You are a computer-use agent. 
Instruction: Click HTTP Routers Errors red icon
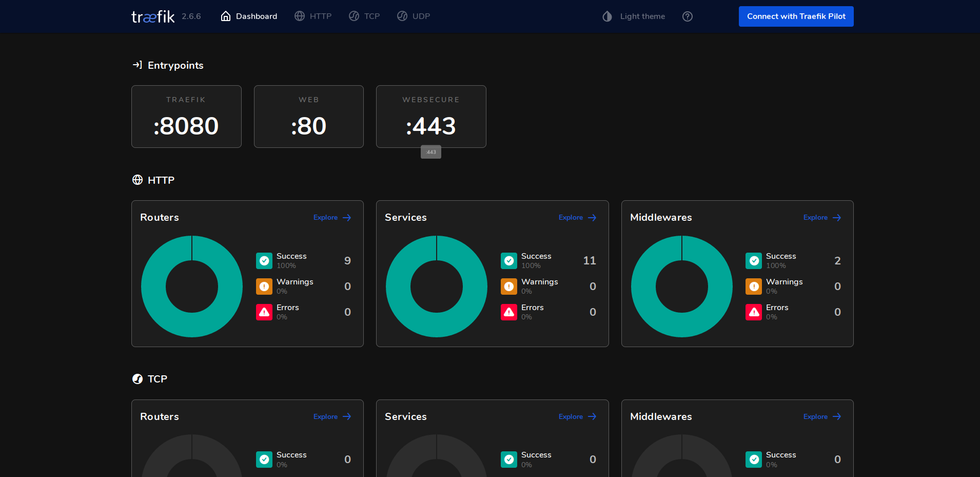coord(264,312)
